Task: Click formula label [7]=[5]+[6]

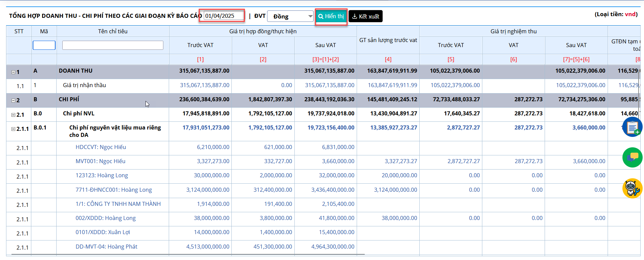Action: click(x=576, y=59)
